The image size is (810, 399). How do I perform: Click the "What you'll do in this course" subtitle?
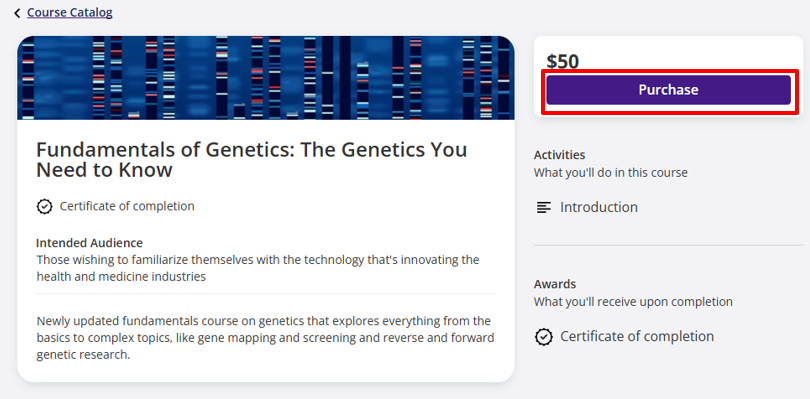[x=611, y=173]
